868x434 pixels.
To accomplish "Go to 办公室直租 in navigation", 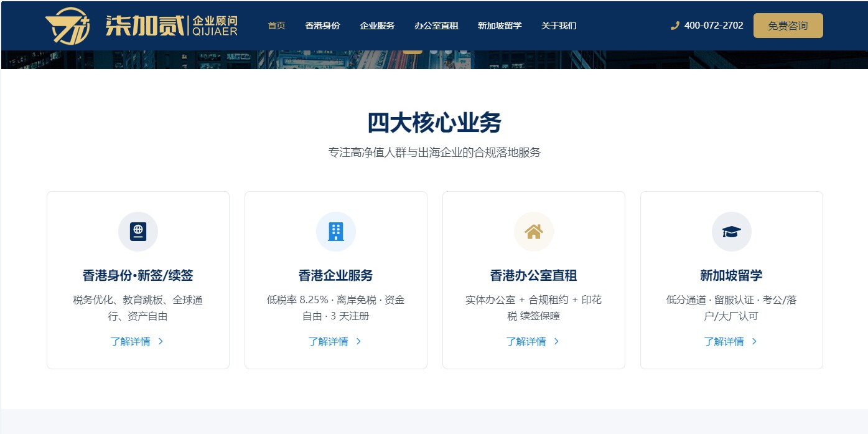I will 436,26.
